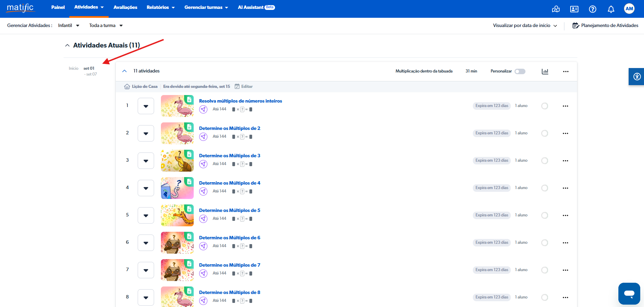Click the owl thumbnail for Múltiplos de 7
This screenshot has width=644, height=307.
[x=177, y=270]
